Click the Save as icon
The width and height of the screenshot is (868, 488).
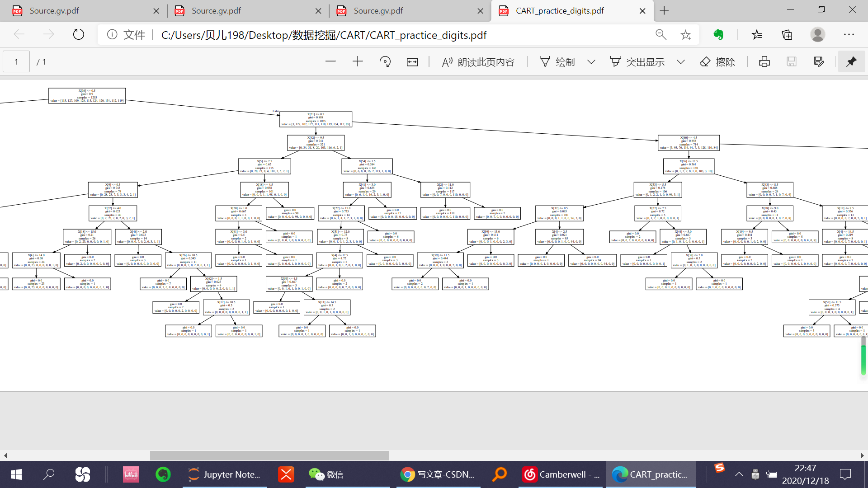click(819, 62)
